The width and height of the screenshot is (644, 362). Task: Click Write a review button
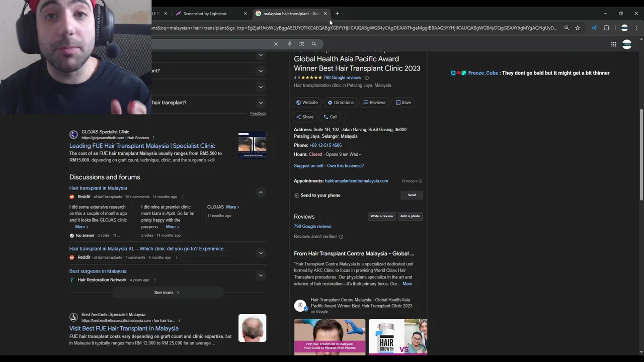tap(381, 216)
